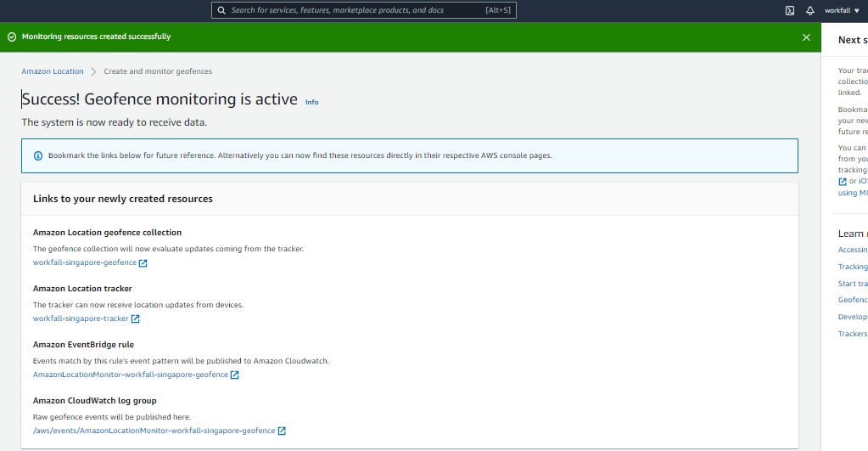The height and width of the screenshot is (451, 868).
Task: Click the external icon after the log group link
Action: (x=282, y=431)
